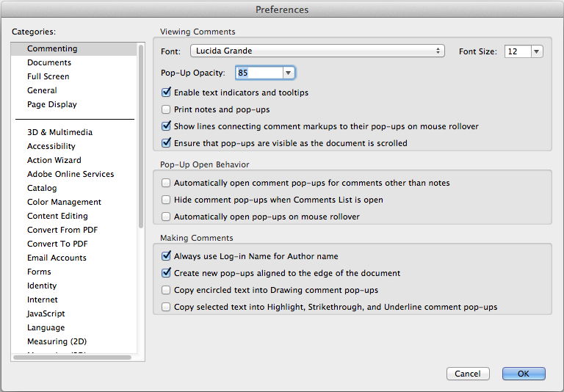The image size is (564, 392).
Task: Select the JavaScript category
Action: [x=46, y=313]
